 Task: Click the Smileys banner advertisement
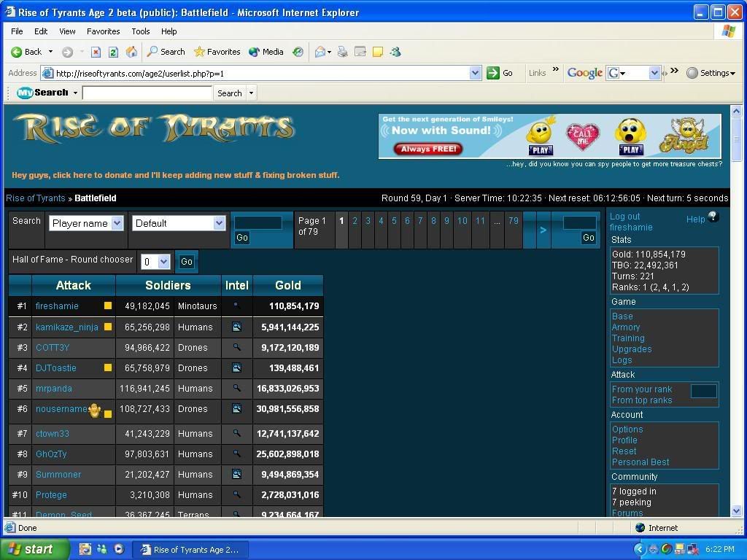(x=550, y=136)
